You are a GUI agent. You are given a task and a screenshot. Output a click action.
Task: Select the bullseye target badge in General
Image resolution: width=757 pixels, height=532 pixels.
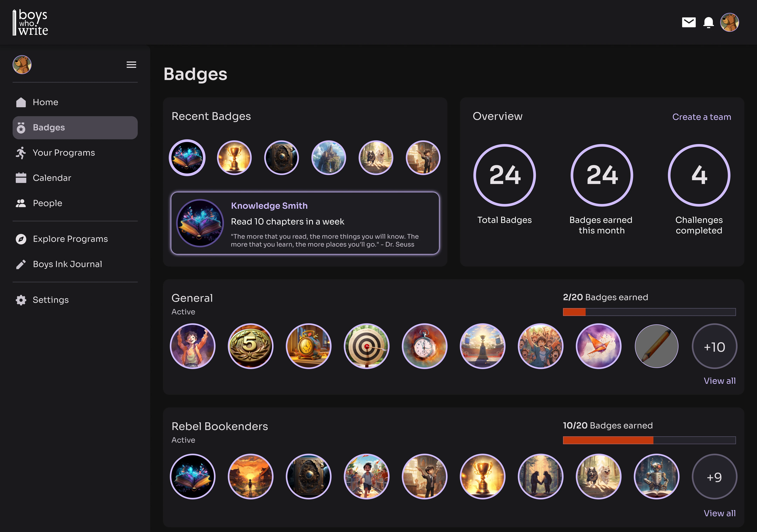click(366, 346)
